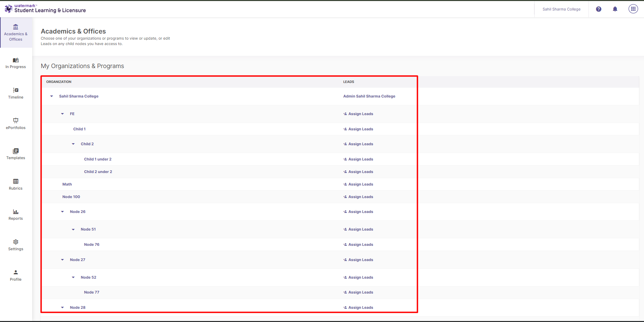Collapse the Child 2 node
The height and width of the screenshot is (322, 644).
point(73,144)
